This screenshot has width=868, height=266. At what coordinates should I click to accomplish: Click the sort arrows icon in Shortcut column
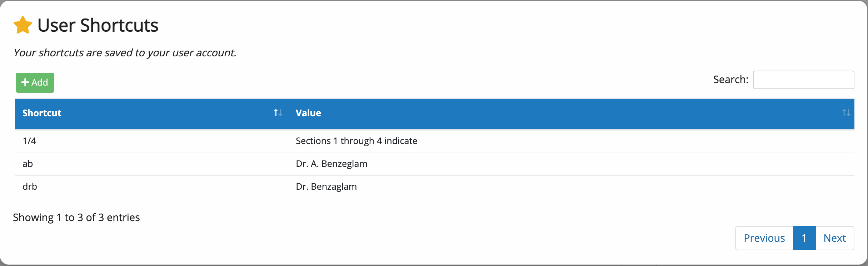[278, 113]
